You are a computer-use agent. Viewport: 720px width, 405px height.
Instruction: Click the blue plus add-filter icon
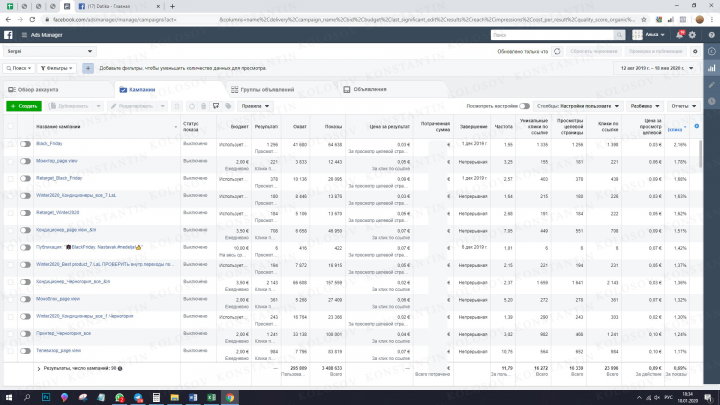[88, 68]
